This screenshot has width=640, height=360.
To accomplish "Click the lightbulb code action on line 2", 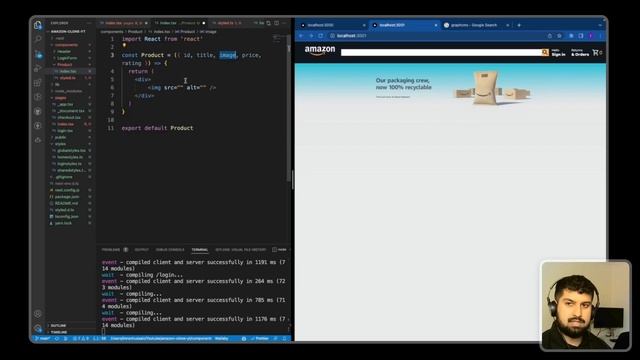I will point(124,46).
